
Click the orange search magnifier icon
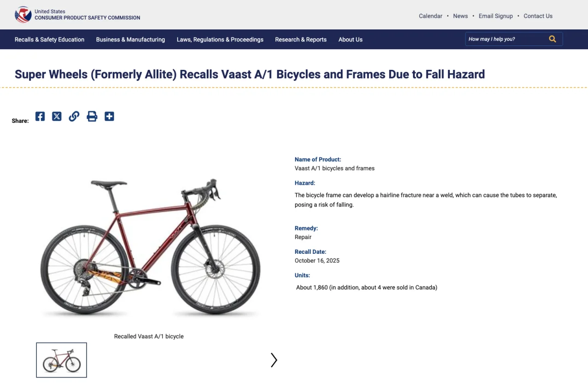(x=553, y=39)
